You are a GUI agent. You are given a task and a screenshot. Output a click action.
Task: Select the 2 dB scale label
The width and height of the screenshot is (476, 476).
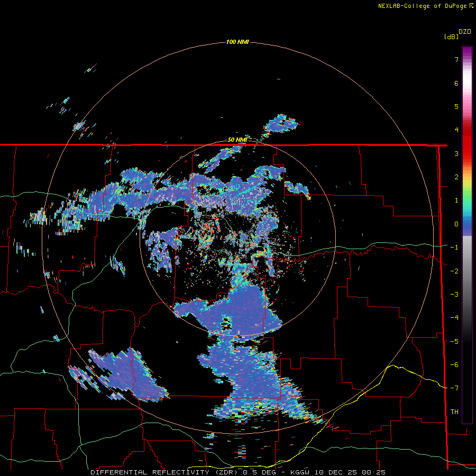[x=456, y=177]
